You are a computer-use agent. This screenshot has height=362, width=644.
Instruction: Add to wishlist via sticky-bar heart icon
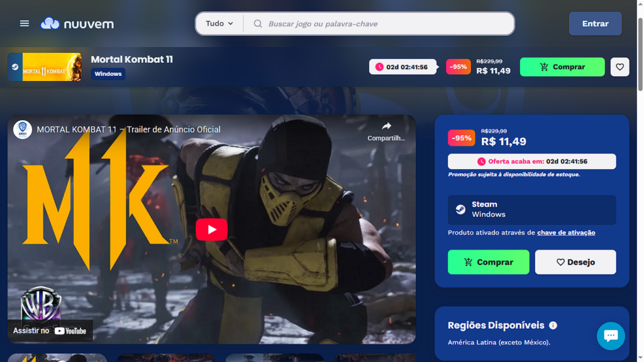(619, 67)
